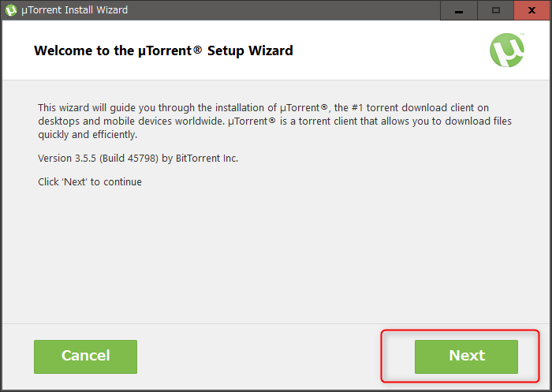Click the "desktops and mobile devices worldwide" phrase
Image resolution: width=552 pixels, height=392 pixels.
(131, 121)
